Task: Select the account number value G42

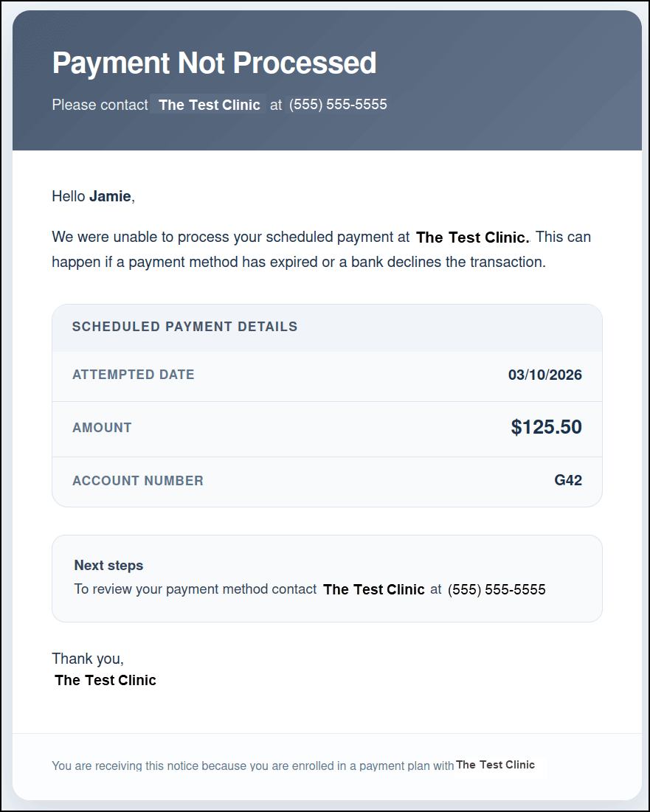Action: [568, 481]
